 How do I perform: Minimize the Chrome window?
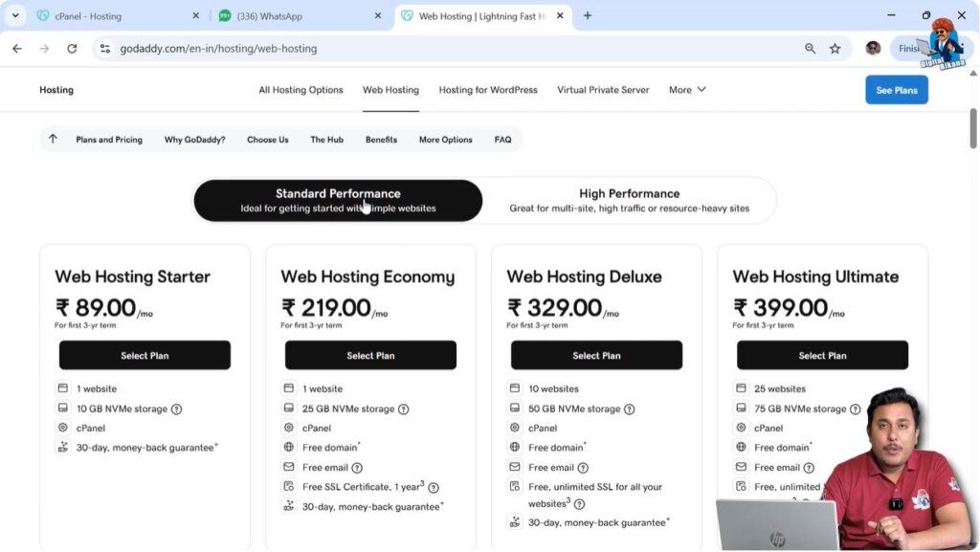click(x=891, y=15)
